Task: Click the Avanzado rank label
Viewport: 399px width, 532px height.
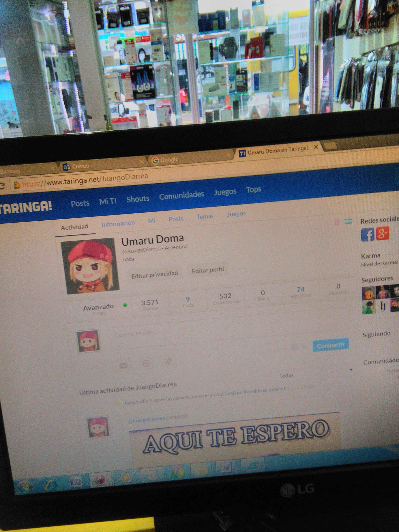Action: (x=98, y=307)
